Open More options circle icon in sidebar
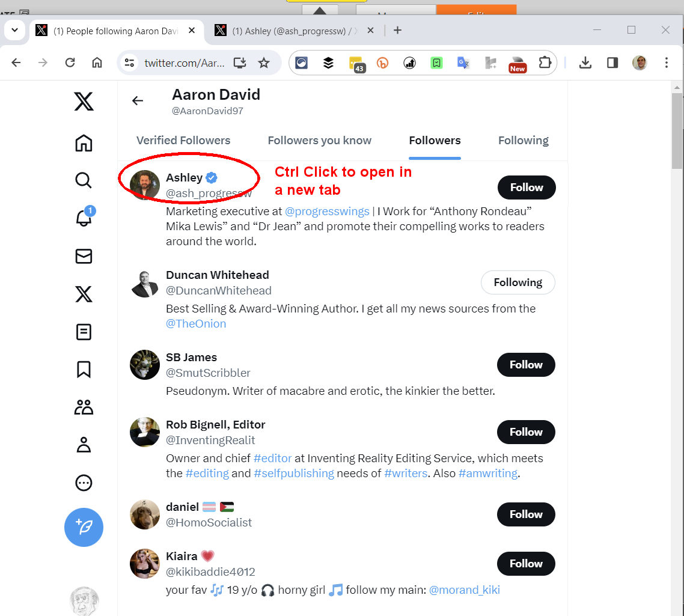684x616 pixels. pyautogui.click(x=84, y=483)
